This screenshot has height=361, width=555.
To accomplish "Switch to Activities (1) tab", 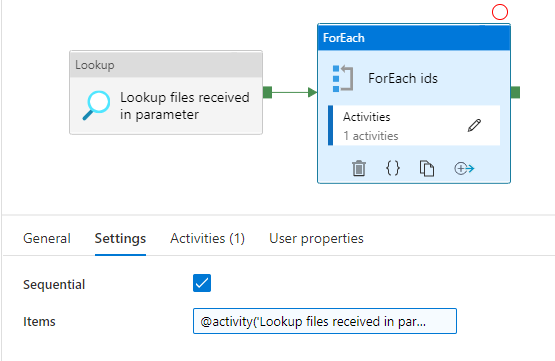I will tap(207, 238).
